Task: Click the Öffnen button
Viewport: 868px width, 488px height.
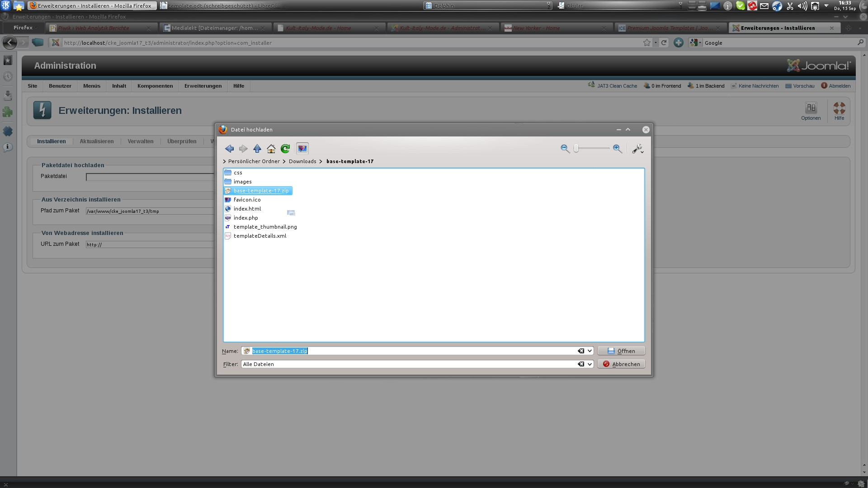Action: point(621,351)
